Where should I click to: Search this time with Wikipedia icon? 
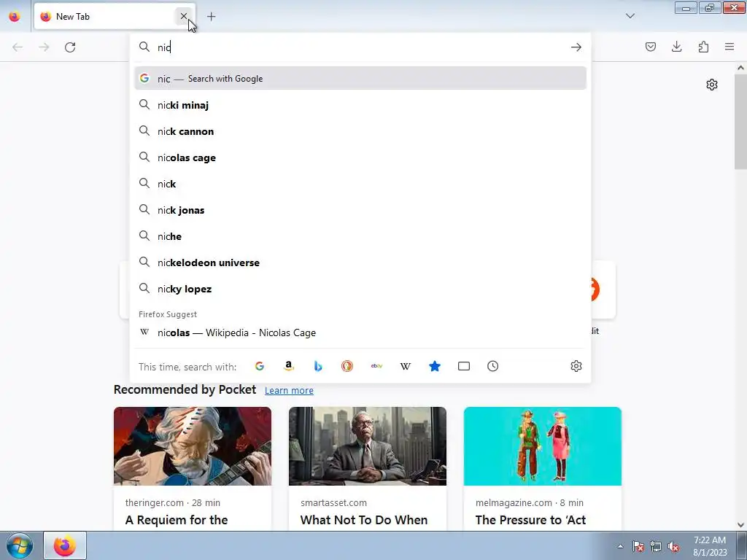click(406, 366)
